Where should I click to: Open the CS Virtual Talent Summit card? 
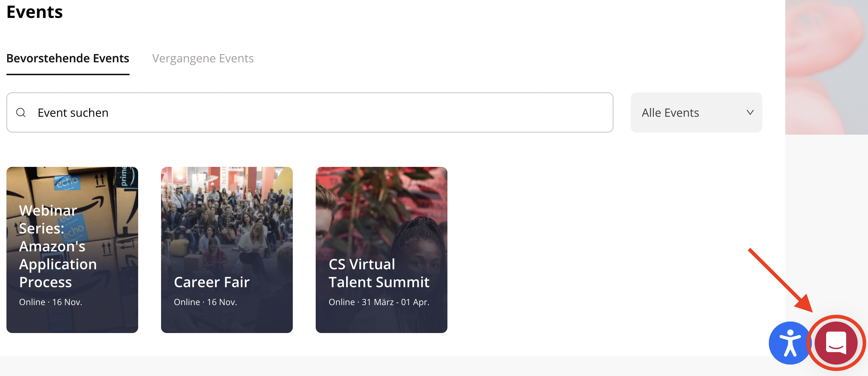pos(382,250)
